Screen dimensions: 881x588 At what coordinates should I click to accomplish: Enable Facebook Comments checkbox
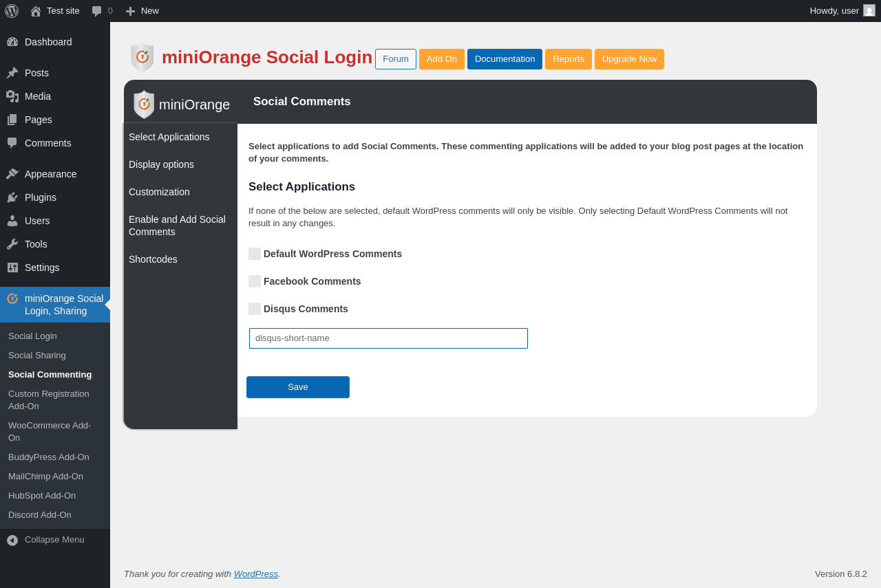[255, 281]
